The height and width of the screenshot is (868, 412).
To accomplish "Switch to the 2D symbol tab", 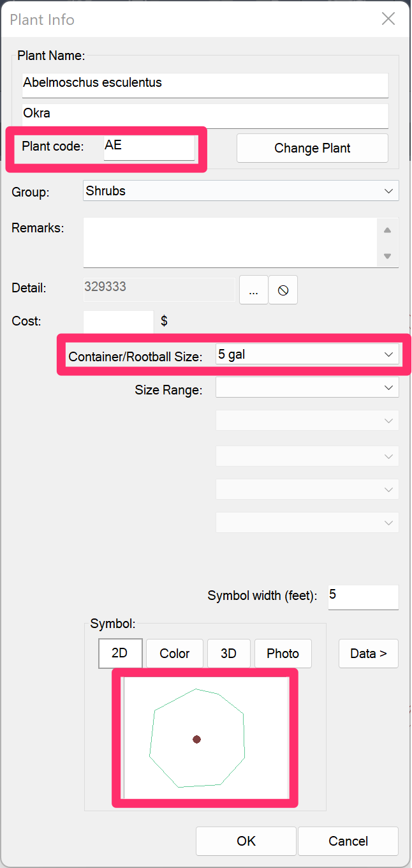I will click(120, 654).
